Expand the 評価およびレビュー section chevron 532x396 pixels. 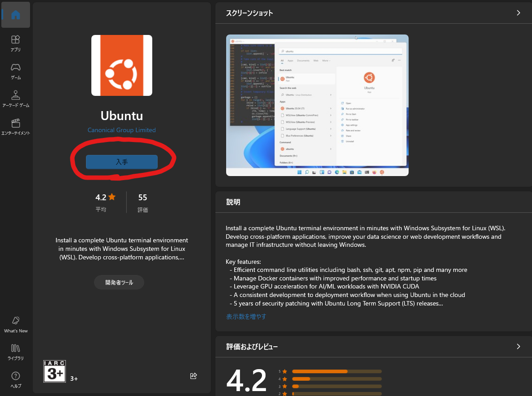(519, 346)
